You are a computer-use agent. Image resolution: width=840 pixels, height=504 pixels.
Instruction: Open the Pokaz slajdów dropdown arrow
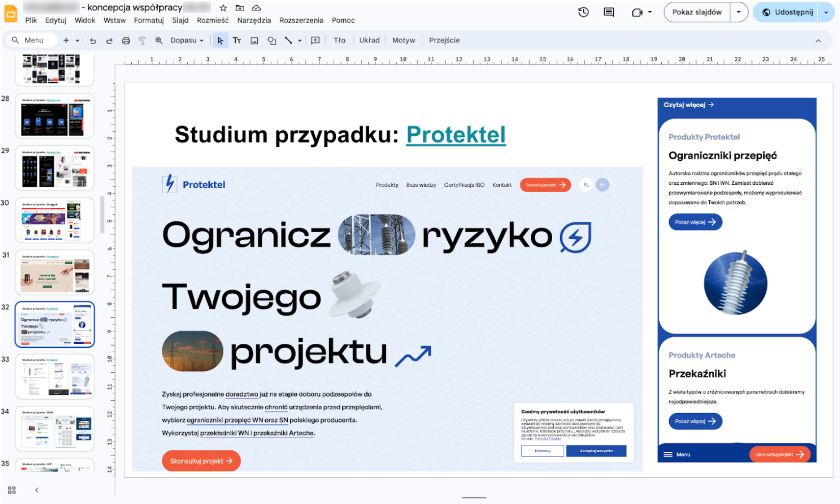point(738,12)
